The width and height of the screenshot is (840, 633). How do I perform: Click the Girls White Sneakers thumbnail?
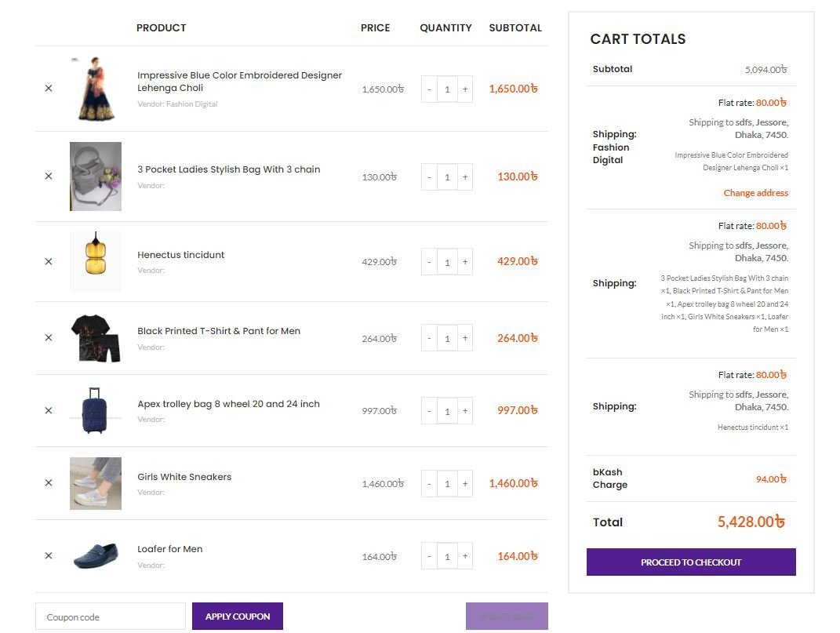coord(95,483)
